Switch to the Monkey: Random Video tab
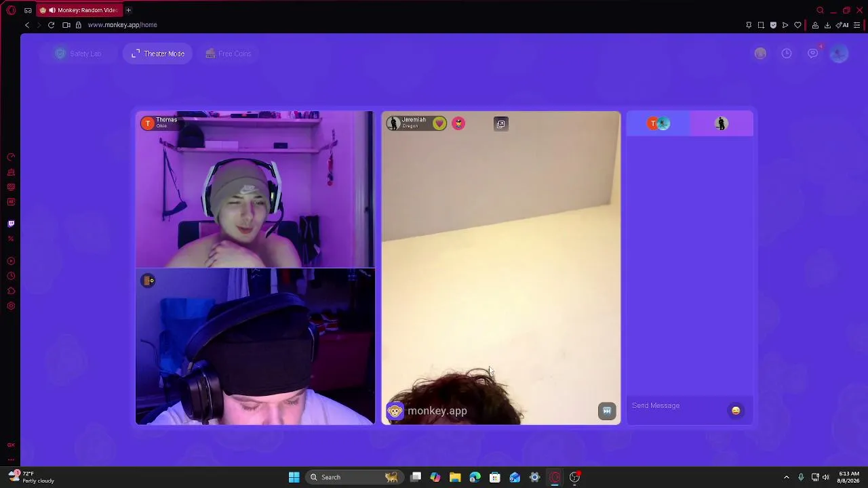This screenshot has height=488, width=868. 79,10
